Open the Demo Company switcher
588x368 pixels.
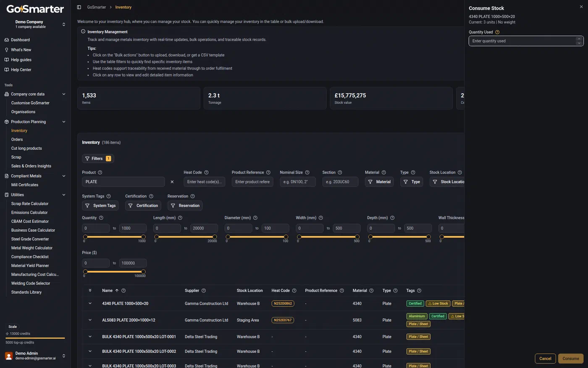point(35,24)
